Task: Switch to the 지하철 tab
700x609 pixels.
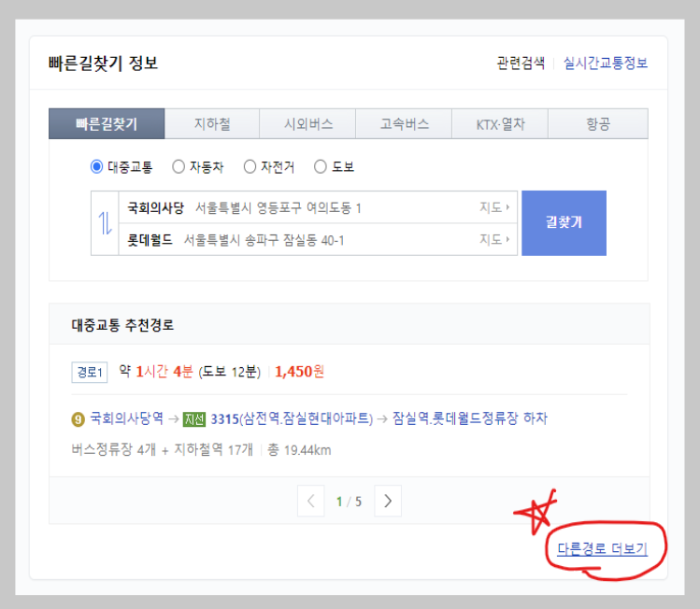Action: point(212,123)
